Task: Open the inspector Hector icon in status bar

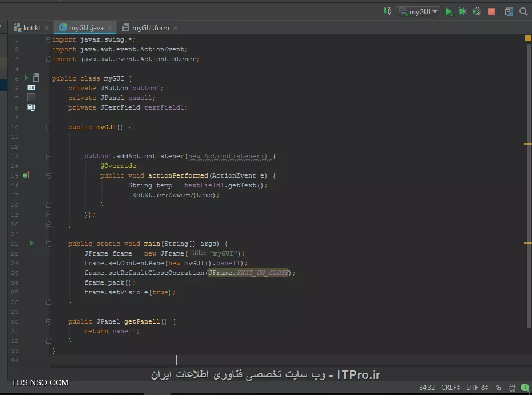Action: [x=512, y=387]
